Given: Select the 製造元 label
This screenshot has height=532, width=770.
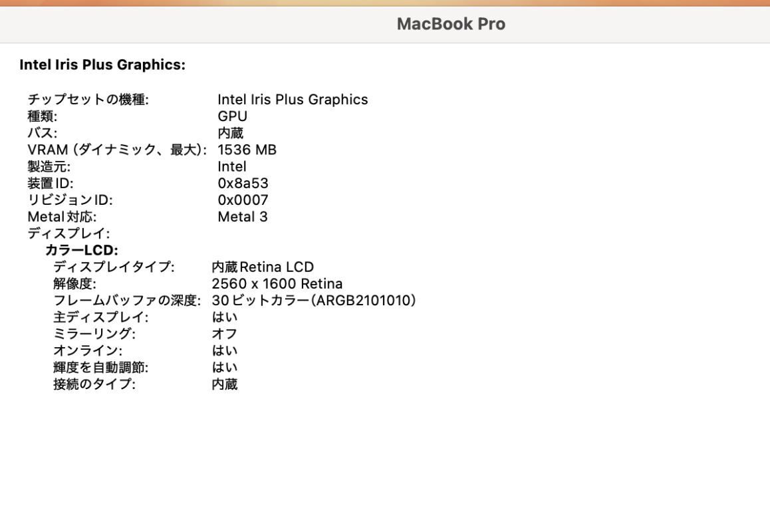Looking at the screenshot, I should coord(49,166).
